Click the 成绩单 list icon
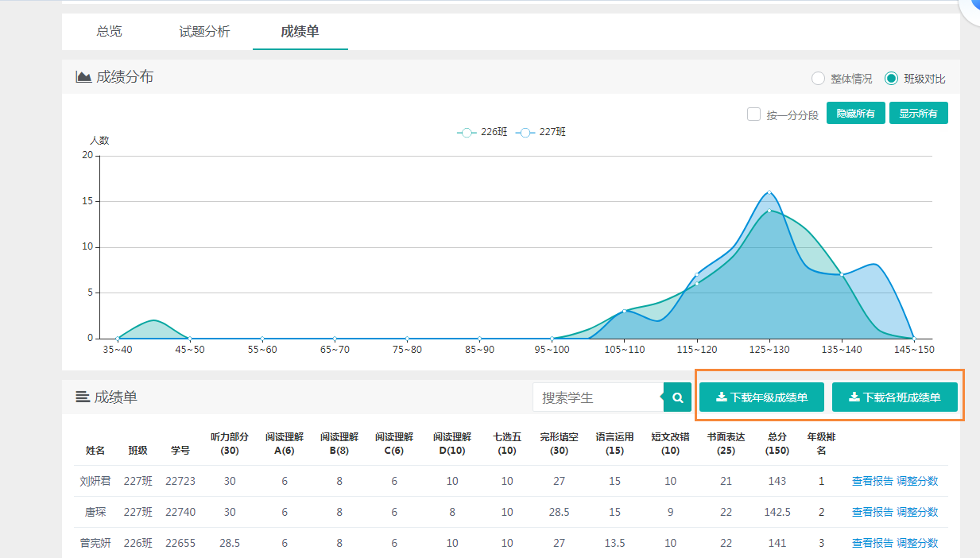Screen dimensions: 980x558 (x=83, y=397)
